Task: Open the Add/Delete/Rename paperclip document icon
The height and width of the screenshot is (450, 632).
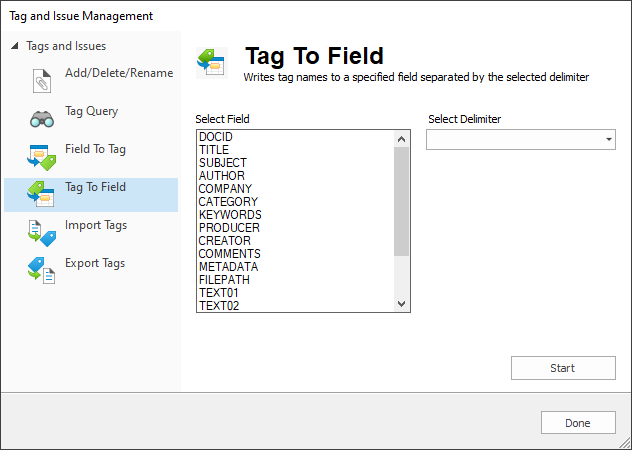Action: click(42, 81)
